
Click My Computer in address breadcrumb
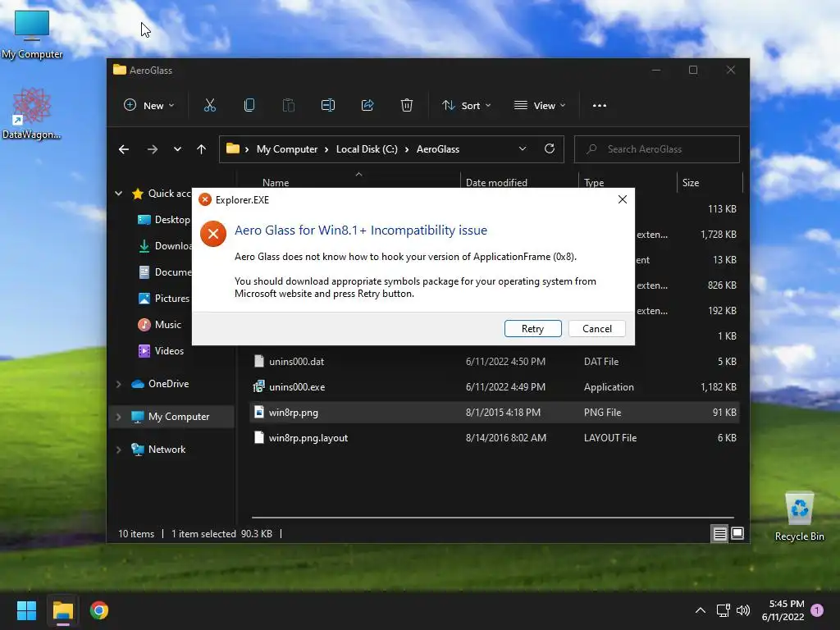(287, 149)
